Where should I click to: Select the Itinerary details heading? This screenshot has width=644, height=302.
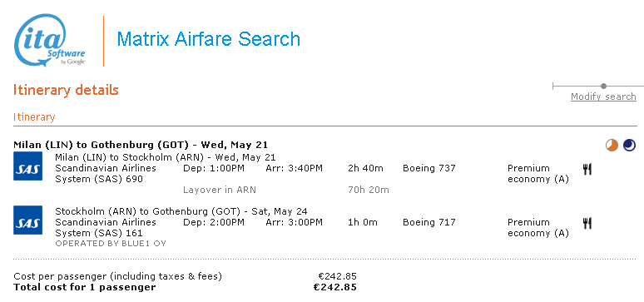pos(66,90)
